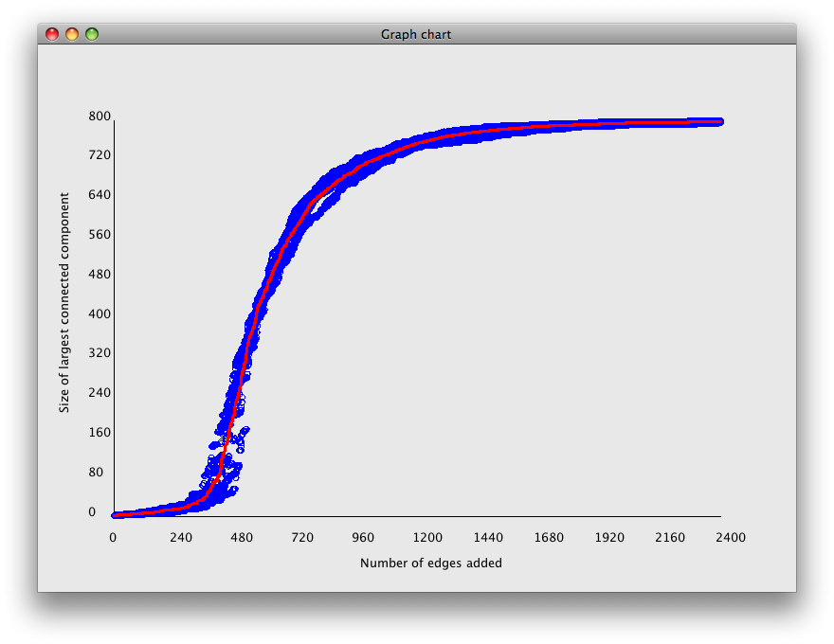Click the right end of the red curve
Image resolution: width=834 pixels, height=644 pixels.
tap(719, 122)
